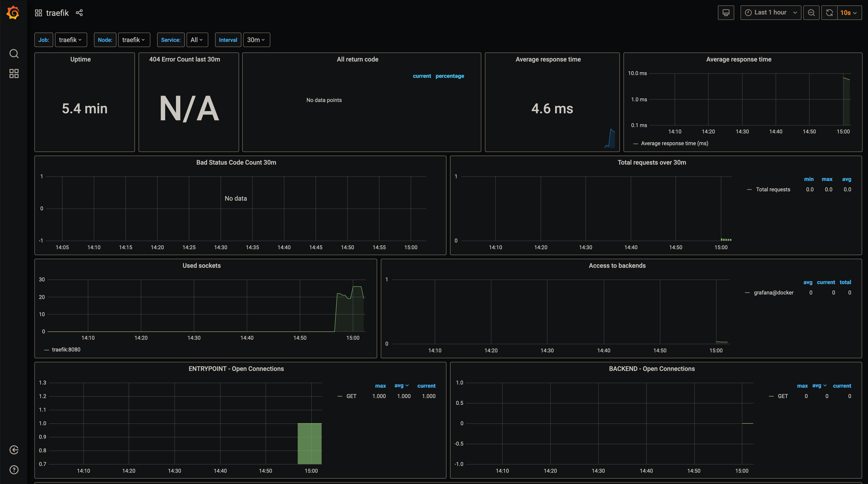
Task: Sort ENTRYPOINT legend by max column
Action: coord(380,386)
